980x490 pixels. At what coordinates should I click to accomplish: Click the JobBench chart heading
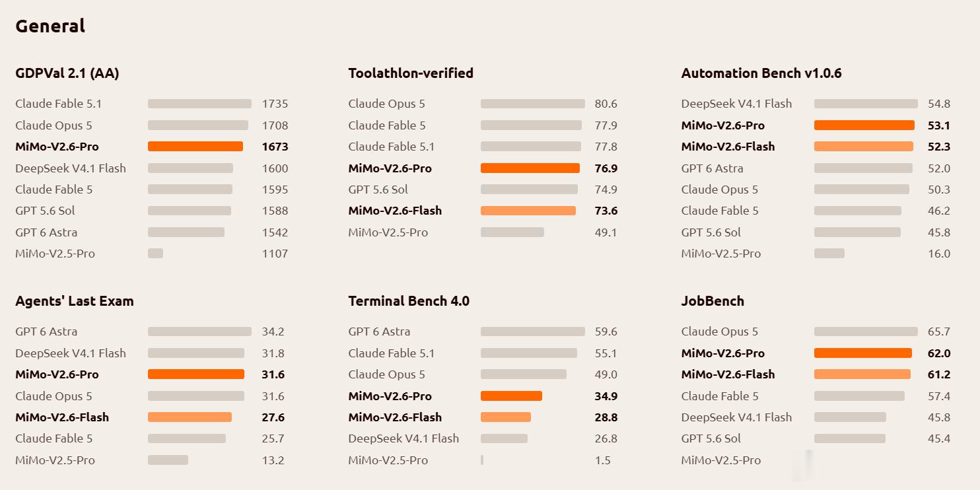pos(713,301)
